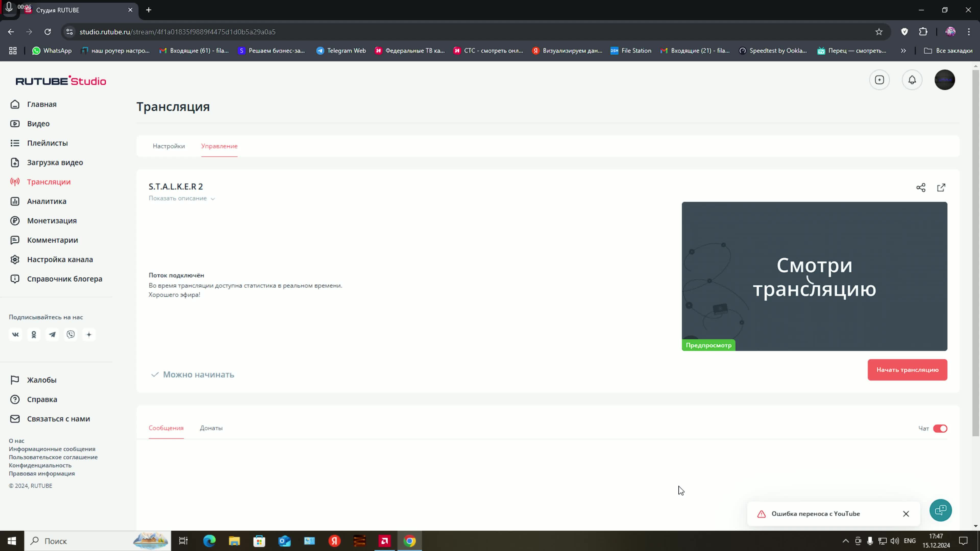Dismiss the YouTube transfer error notification
Screen dimensions: 980x551
pyautogui.click(x=906, y=514)
